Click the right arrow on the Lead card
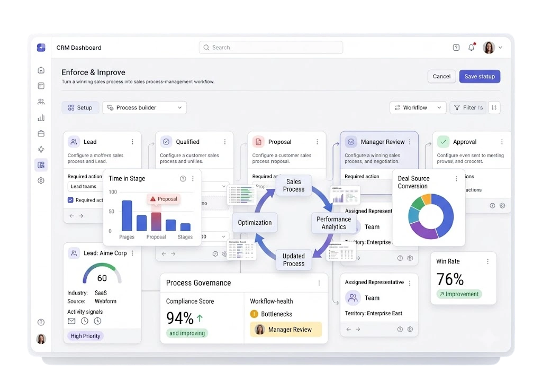Viewport: 542px width, 392px height. click(81, 216)
